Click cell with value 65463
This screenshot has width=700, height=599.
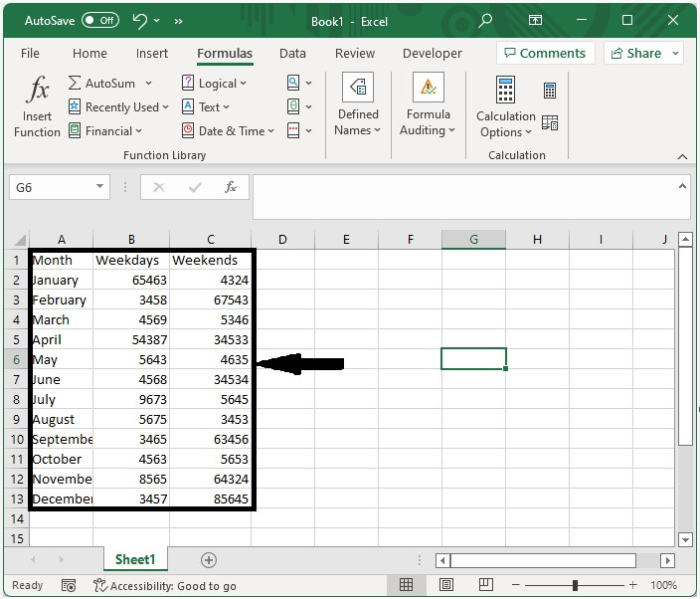pyautogui.click(x=131, y=280)
